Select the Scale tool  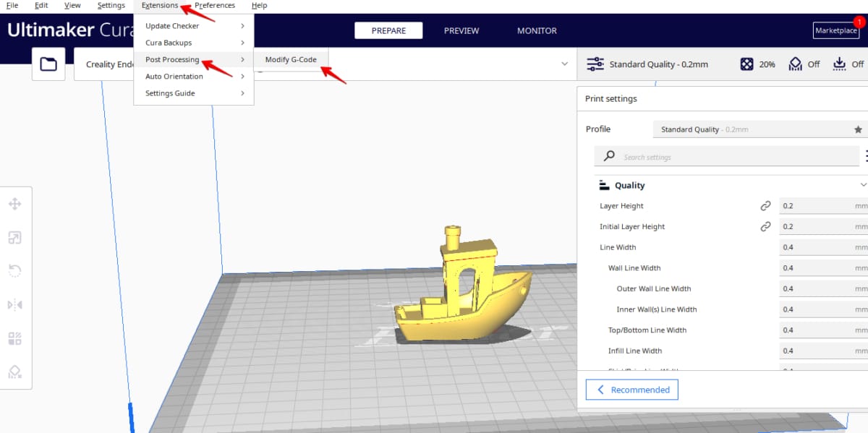[16, 237]
